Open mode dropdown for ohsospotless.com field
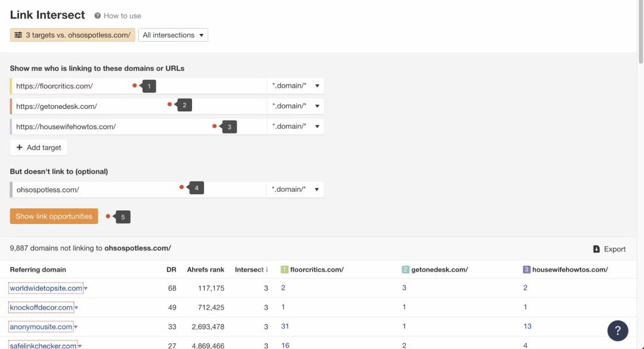 (x=295, y=189)
